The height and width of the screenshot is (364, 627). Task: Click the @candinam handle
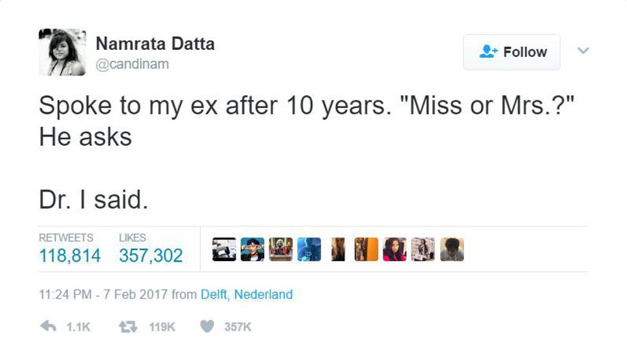point(132,64)
